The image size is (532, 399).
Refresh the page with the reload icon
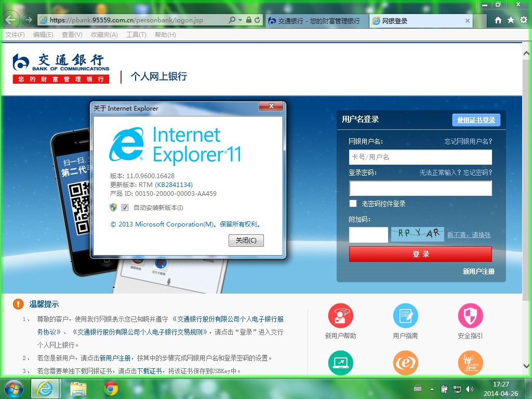257,20
